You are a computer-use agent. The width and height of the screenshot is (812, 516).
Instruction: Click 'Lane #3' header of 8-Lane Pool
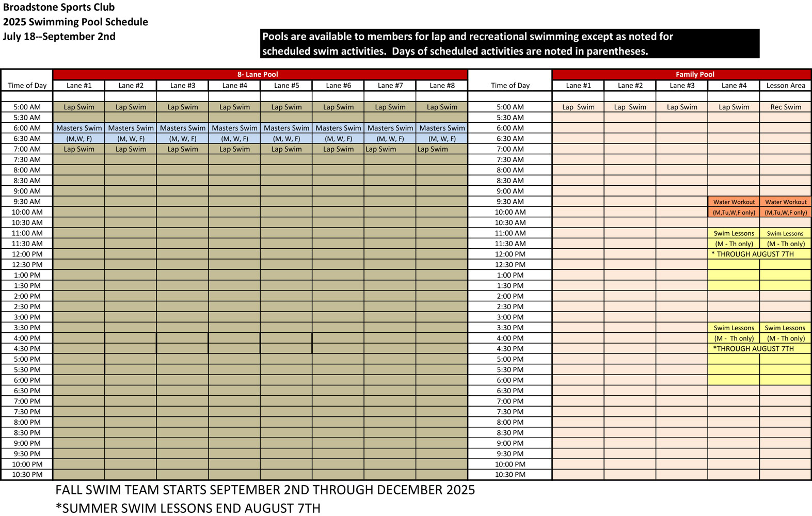coord(183,86)
